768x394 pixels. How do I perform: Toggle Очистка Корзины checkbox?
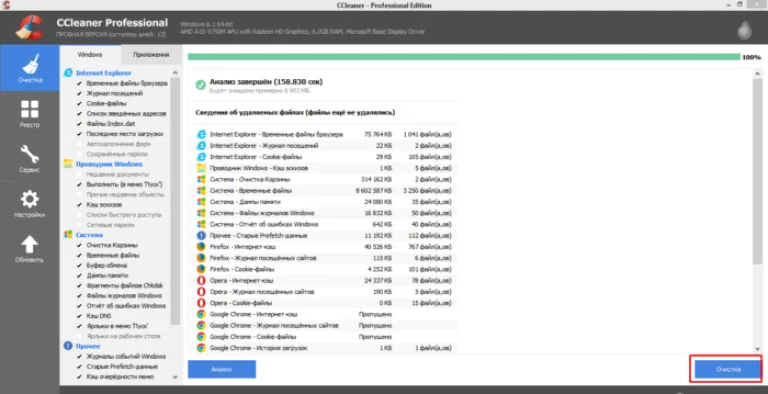pos(79,245)
